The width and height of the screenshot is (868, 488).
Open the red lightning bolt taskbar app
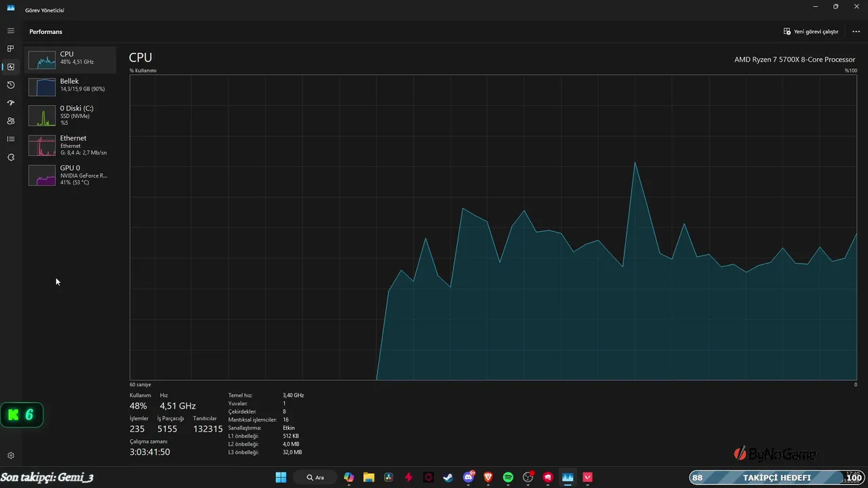pyautogui.click(x=408, y=477)
